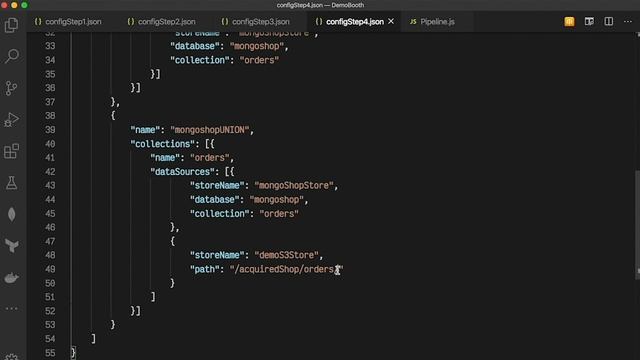Switch to the Pipeline.js tab
This screenshot has height=360, width=640.
tap(437, 22)
